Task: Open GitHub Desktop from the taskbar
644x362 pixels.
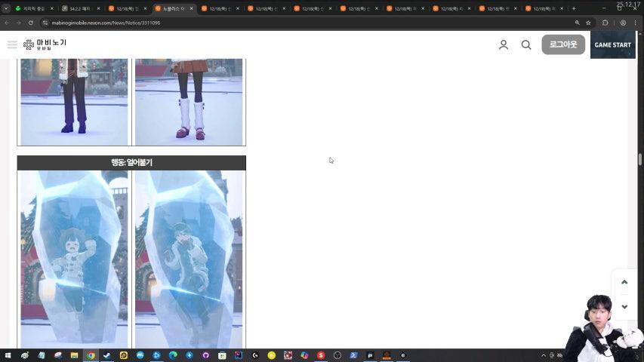Action: 206,355
